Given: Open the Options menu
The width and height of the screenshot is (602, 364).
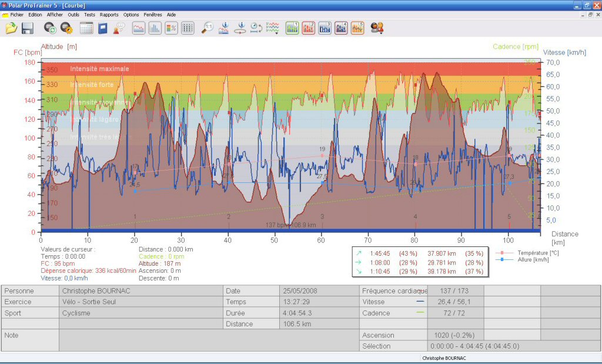Looking at the screenshot, I should pyautogui.click(x=131, y=15).
